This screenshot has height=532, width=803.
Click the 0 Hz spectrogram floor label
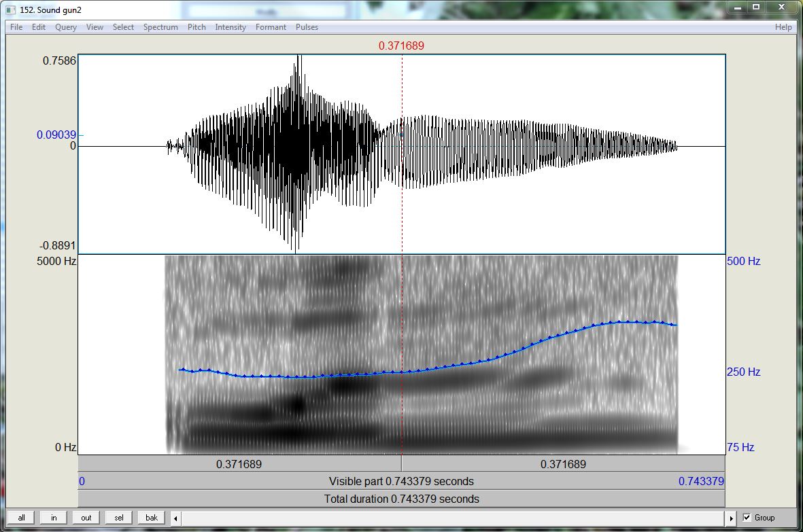tap(65, 447)
